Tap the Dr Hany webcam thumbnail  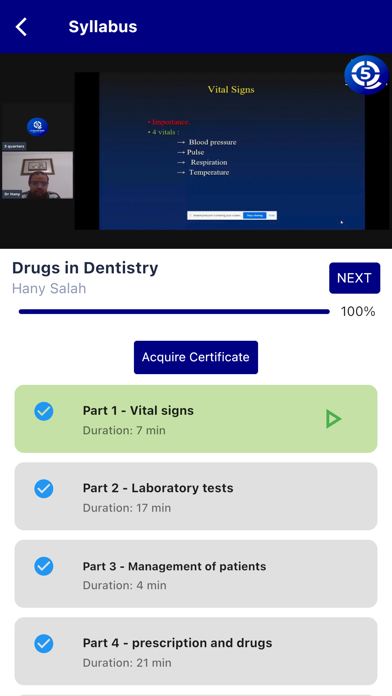pyautogui.click(x=38, y=175)
